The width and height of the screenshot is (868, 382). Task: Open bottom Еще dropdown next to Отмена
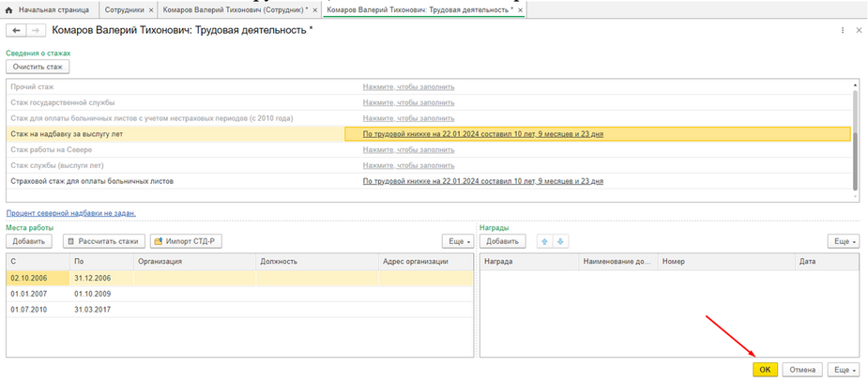[x=842, y=370]
